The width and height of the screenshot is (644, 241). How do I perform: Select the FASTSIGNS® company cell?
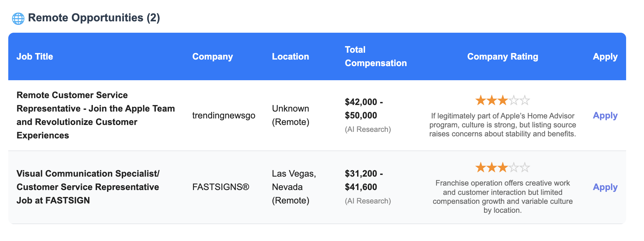(x=221, y=187)
